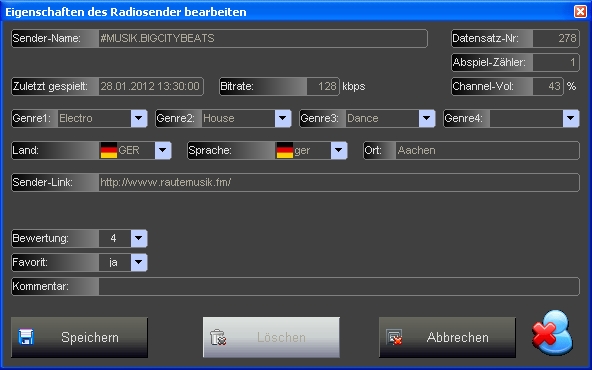Screen dimensions: 592x370
Task: Expand the Bewertung rating dropdown
Action: [x=139, y=238]
